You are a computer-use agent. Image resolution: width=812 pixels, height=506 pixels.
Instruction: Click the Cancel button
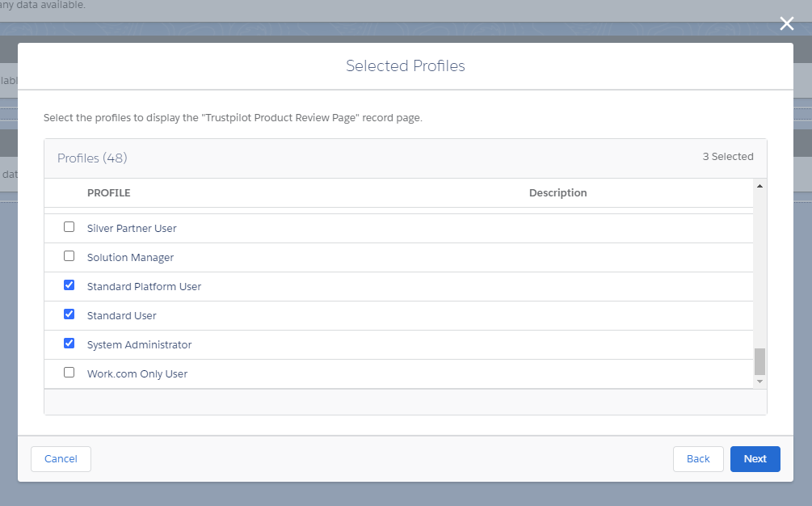61,458
